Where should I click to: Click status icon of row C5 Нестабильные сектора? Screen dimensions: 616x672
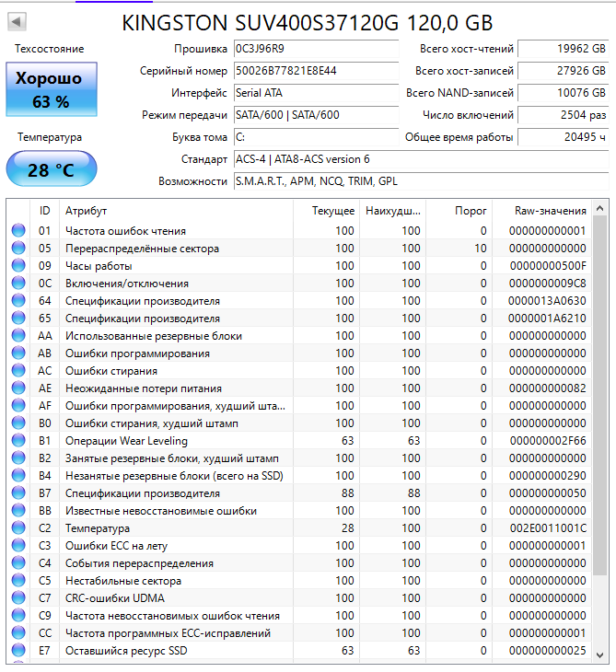tap(18, 581)
